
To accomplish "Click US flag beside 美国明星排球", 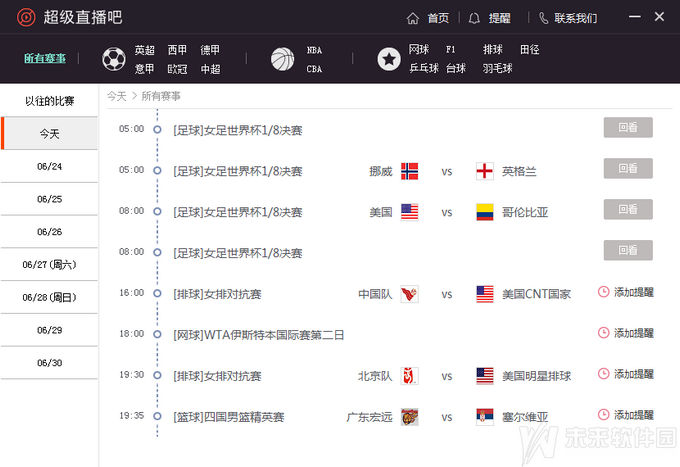I will 484,376.
